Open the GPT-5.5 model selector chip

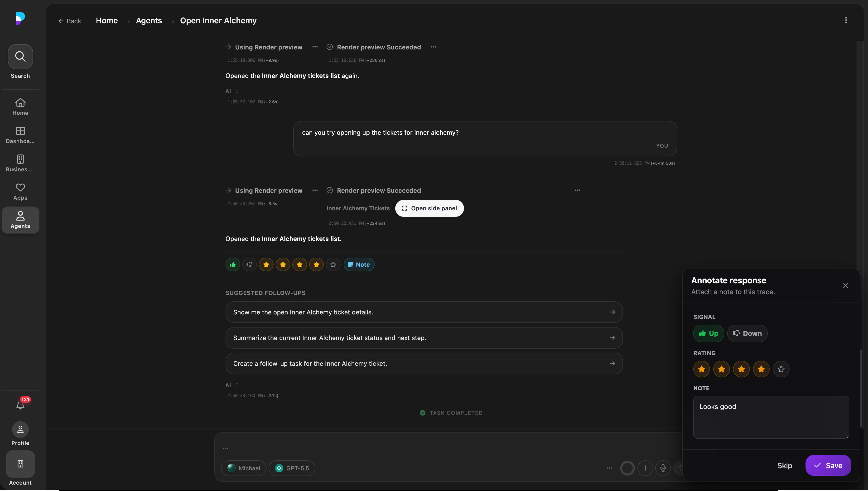pos(292,468)
